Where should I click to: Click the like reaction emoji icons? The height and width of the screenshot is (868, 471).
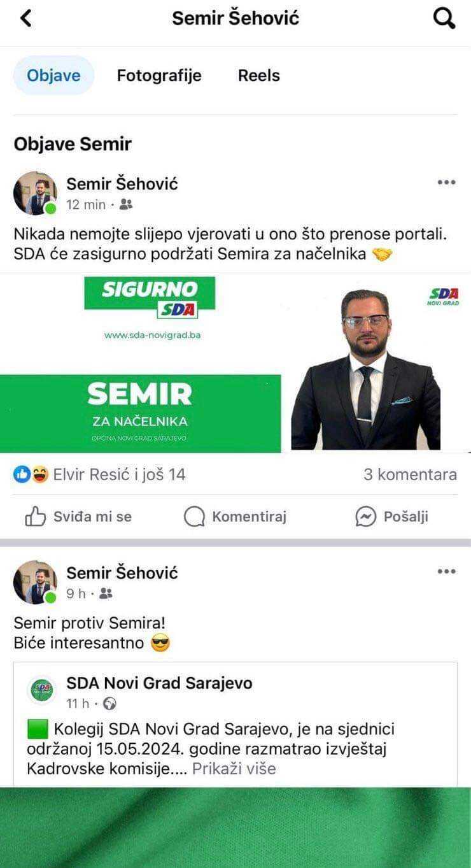(x=31, y=474)
